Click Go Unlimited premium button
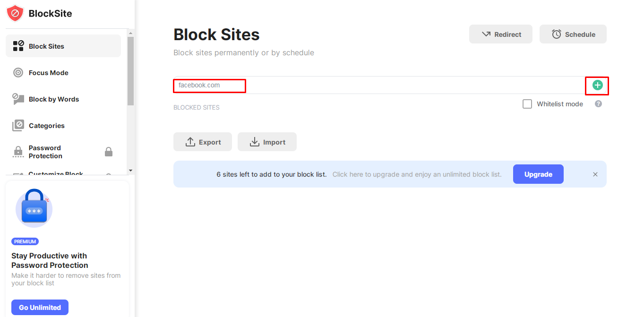This screenshot has height=317, width=644. (x=40, y=307)
